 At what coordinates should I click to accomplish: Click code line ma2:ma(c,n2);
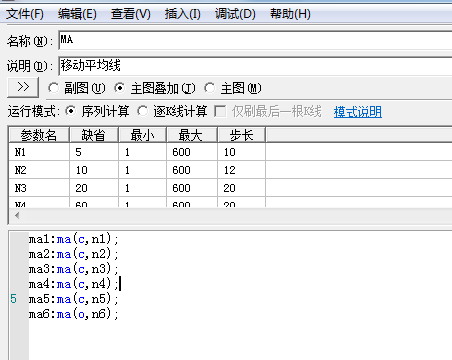(73, 254)
